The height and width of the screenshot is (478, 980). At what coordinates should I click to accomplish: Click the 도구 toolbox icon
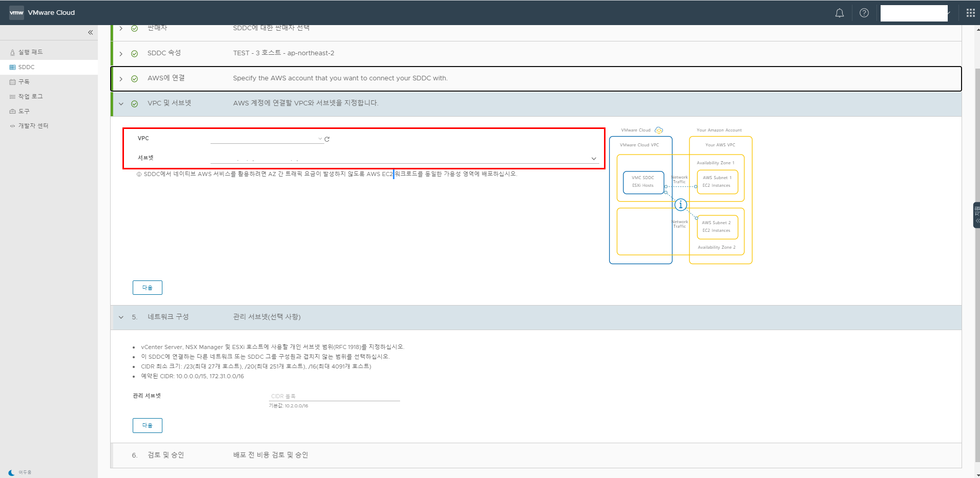pyautogui.click(x=12, y=111)
